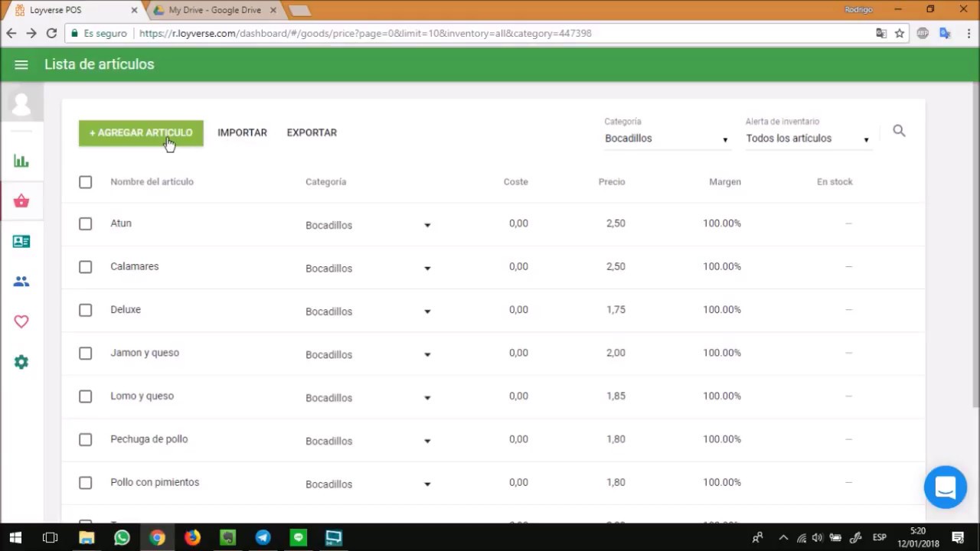Open the Loyalty heart section

[21, 321]
